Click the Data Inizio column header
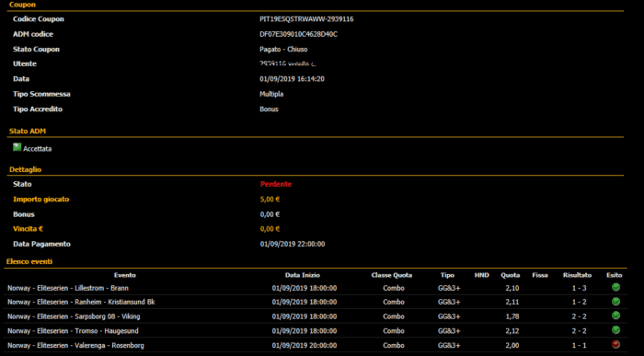644x356 pixels. click(x=303, y=275)
